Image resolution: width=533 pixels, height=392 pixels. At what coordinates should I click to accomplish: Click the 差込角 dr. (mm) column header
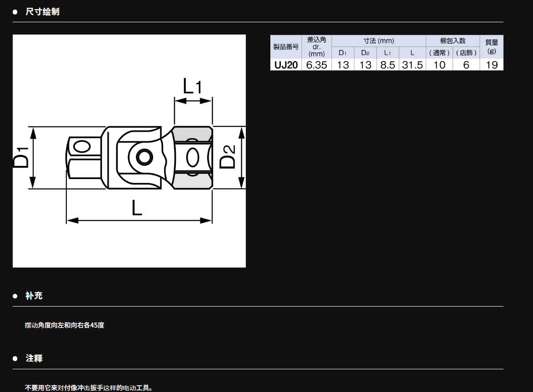click(317, 47)
